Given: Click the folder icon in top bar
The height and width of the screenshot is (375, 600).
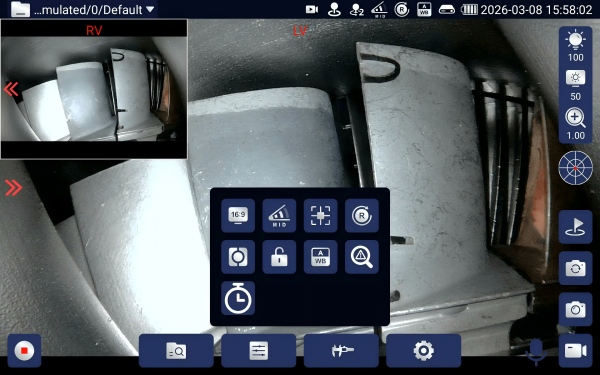Looking at the screenshot, I should [20, 9].
